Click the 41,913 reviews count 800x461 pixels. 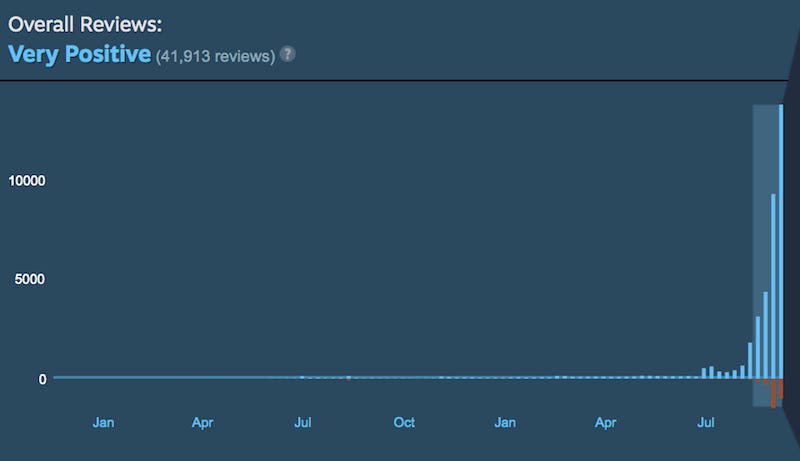click(215, 56)
